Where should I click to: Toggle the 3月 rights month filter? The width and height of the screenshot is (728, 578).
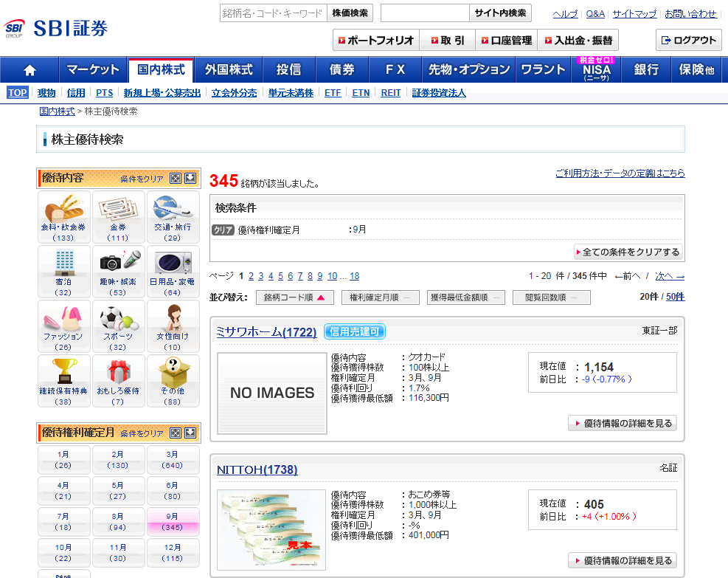click(x=173, y=459)
